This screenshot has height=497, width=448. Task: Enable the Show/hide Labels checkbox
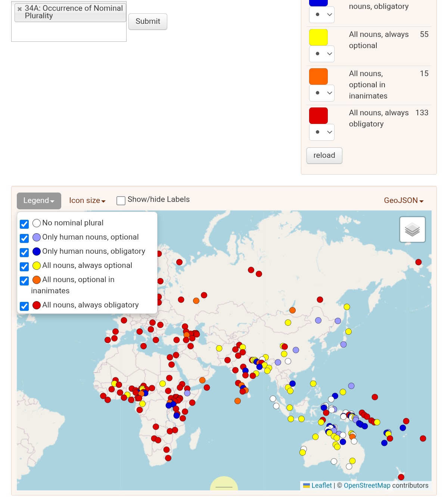[x=121, y=201]
